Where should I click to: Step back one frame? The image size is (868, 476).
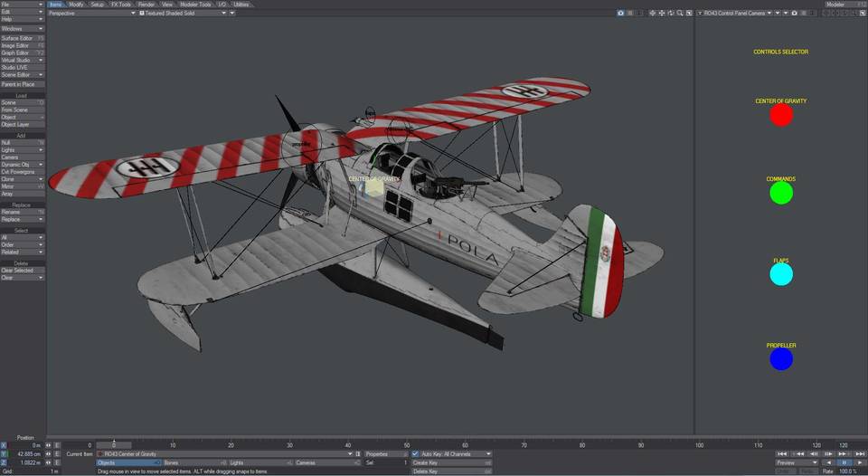pos(813,454)
